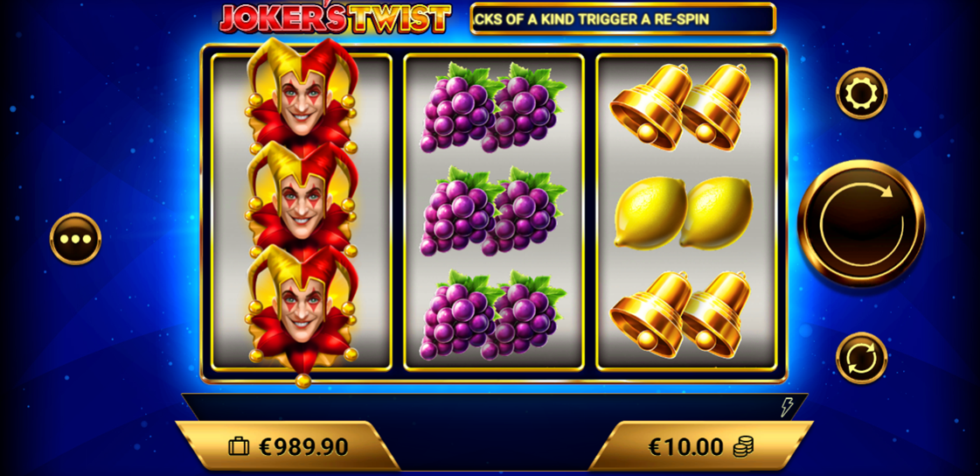Toggle the lightning bolt quick spin
This screenshot has height=476, width=980.
[x=786, y=407]
